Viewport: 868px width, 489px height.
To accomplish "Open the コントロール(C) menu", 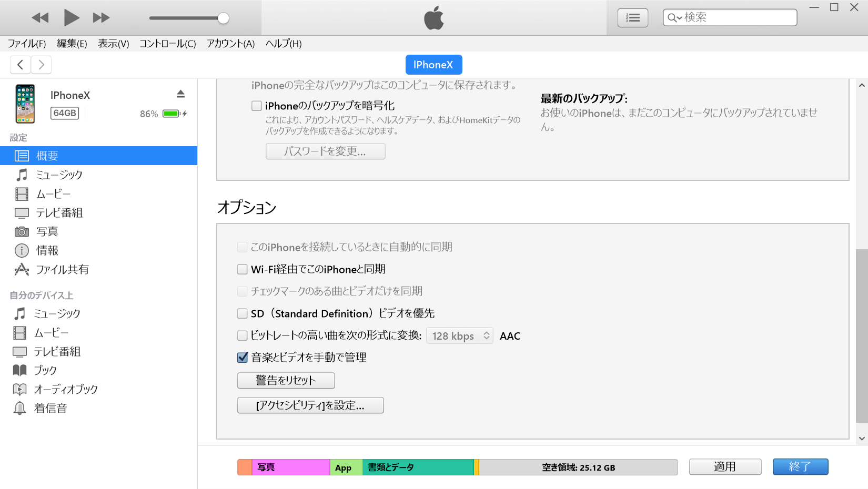I will [x=167, y=44].
